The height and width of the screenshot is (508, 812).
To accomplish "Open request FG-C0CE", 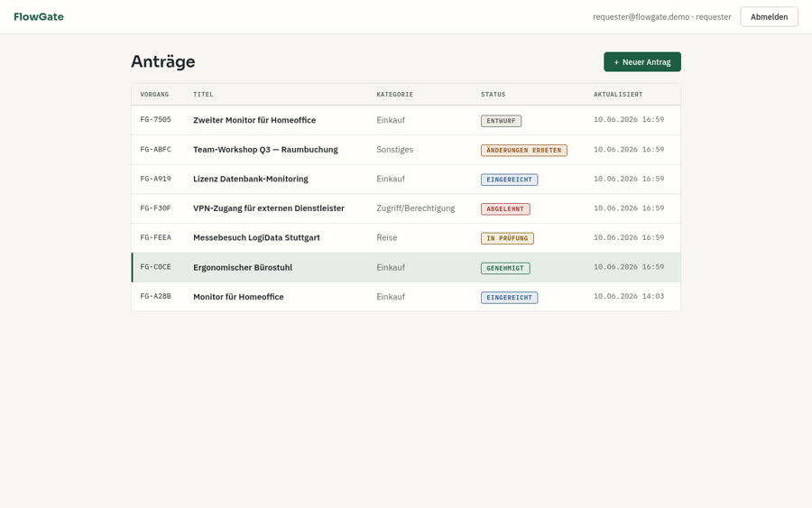I will [155, 267].
